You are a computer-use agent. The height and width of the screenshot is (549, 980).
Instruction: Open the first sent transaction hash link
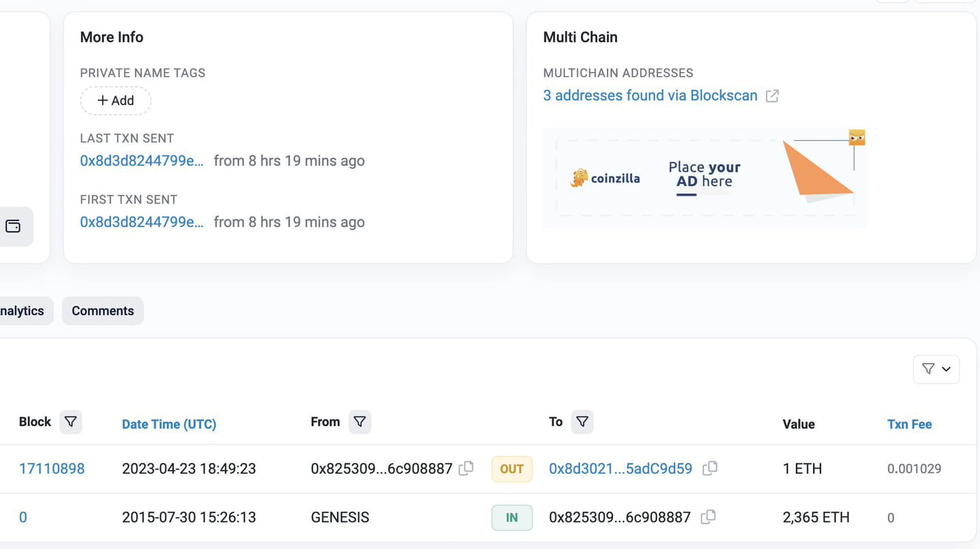click(x=141, y=222)
